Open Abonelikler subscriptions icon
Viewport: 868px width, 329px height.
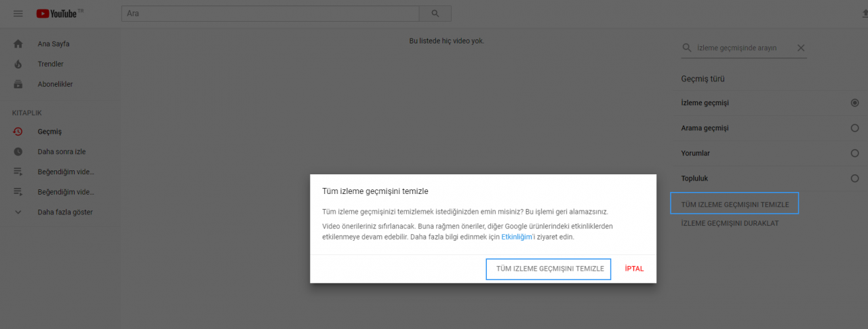[18, 84]
